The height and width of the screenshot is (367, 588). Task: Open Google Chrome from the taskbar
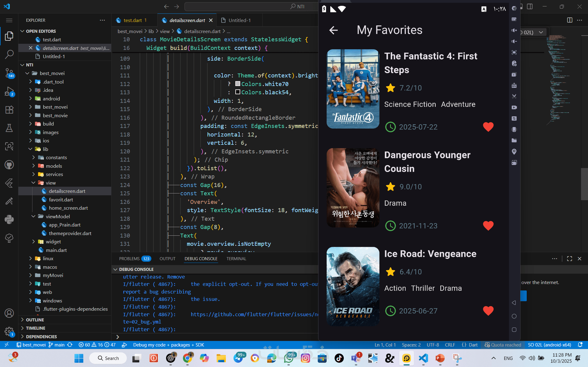187,358
